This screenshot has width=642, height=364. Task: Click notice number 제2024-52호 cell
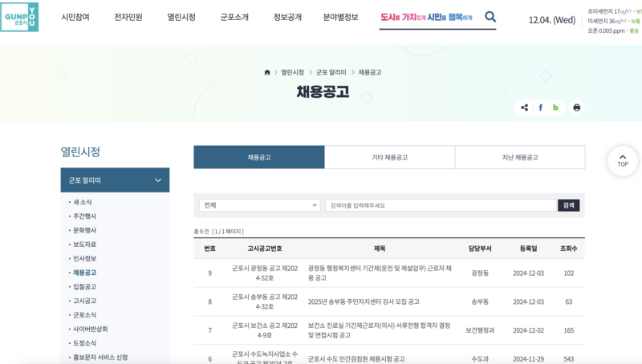[x=265, y=273]
